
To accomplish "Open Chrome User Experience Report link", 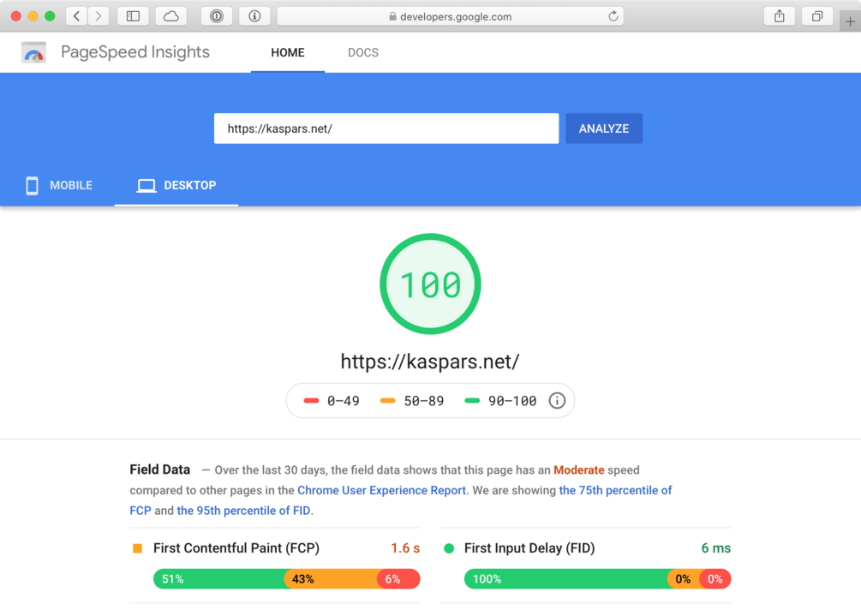I will click(x=381, y=490).
